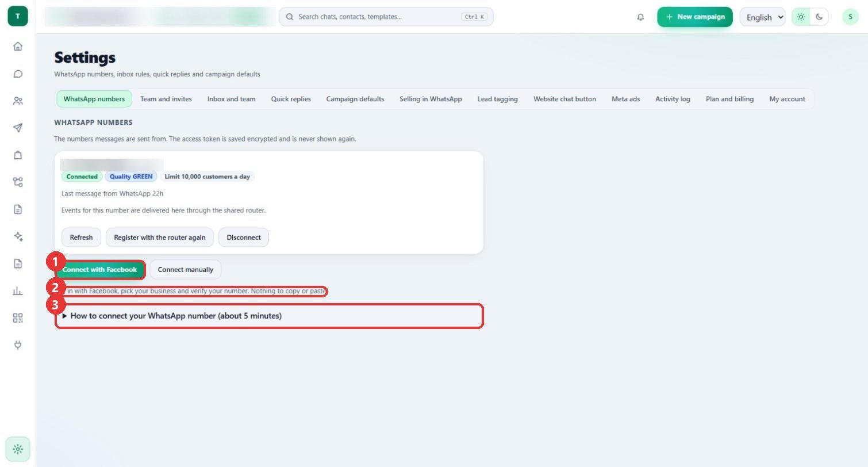The width and height of the screenshot is (868, 467).
Task: Go to My account tab
Action: pos(787,99)
